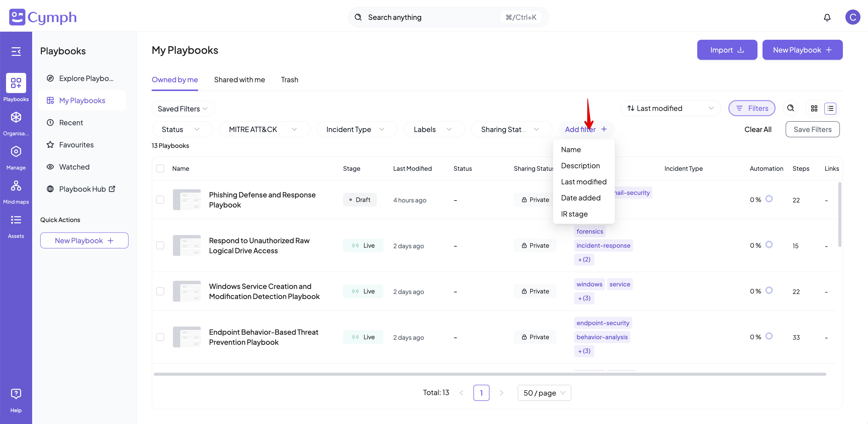Screen dimensions: 868x424
Task: Select the Endpoint Behavior-Based Threat checkbox
Action: [x=160, y=337]
